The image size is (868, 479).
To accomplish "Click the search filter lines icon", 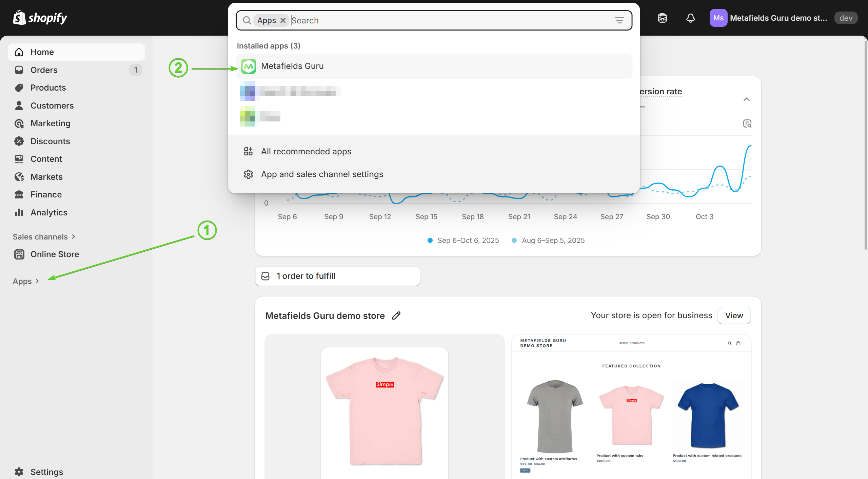I will [x=619, y=20].
